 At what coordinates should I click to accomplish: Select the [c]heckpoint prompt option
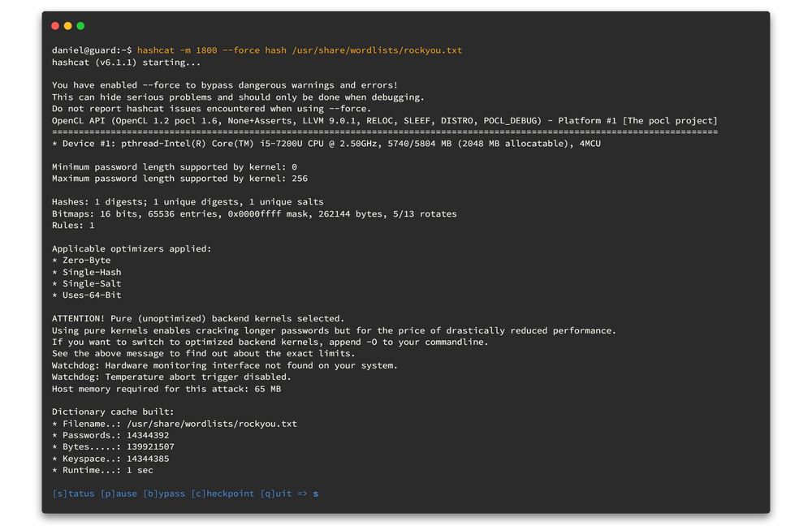[222, 494]
